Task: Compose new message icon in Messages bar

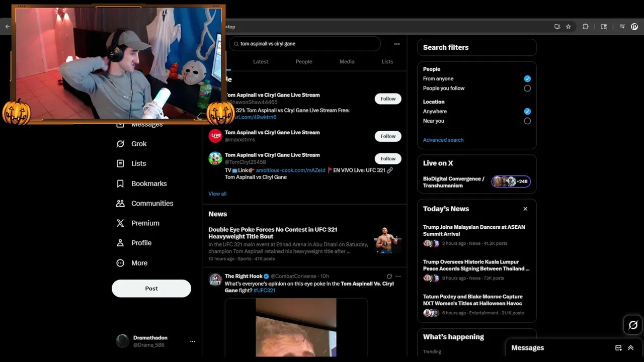Action: coord(618,348)
